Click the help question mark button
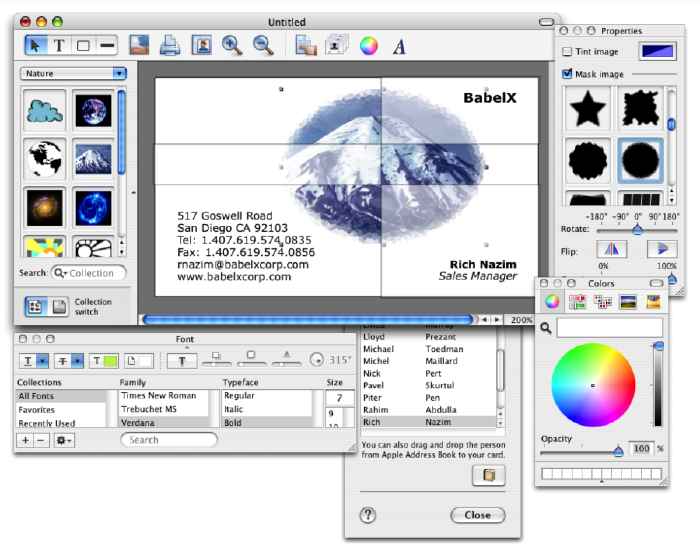This screenshot has height=551, width=700. [368, 515]
